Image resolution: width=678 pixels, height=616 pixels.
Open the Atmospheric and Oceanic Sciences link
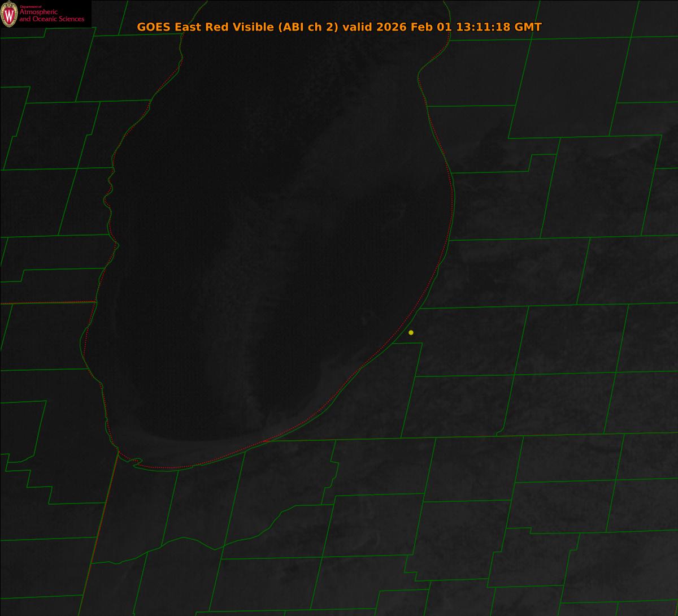coord(51,16)
